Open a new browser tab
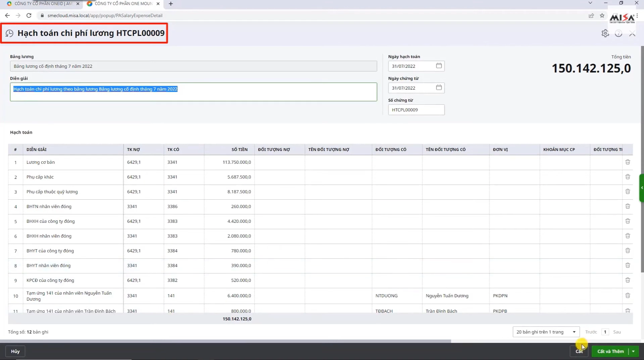The image size is (644, 360). point(171,4)
